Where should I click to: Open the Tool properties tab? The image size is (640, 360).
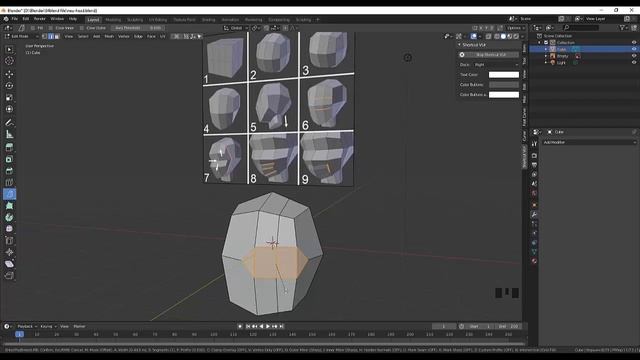[534, 144]
